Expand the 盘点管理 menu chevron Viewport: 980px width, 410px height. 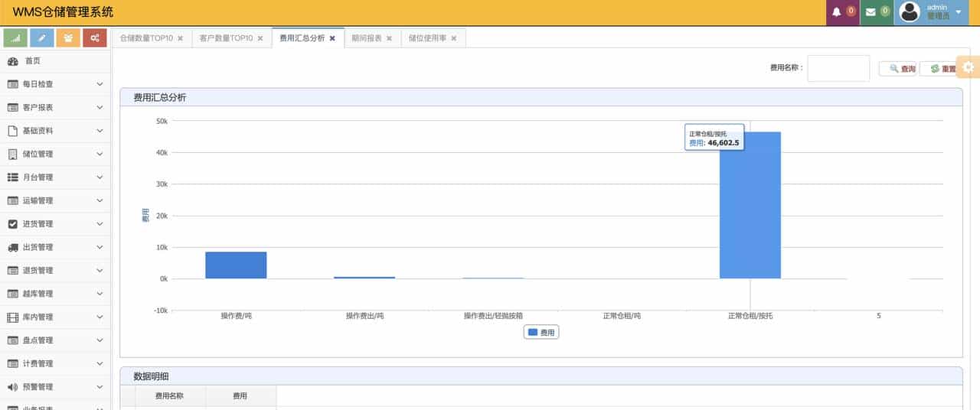(x=100, y=340)
